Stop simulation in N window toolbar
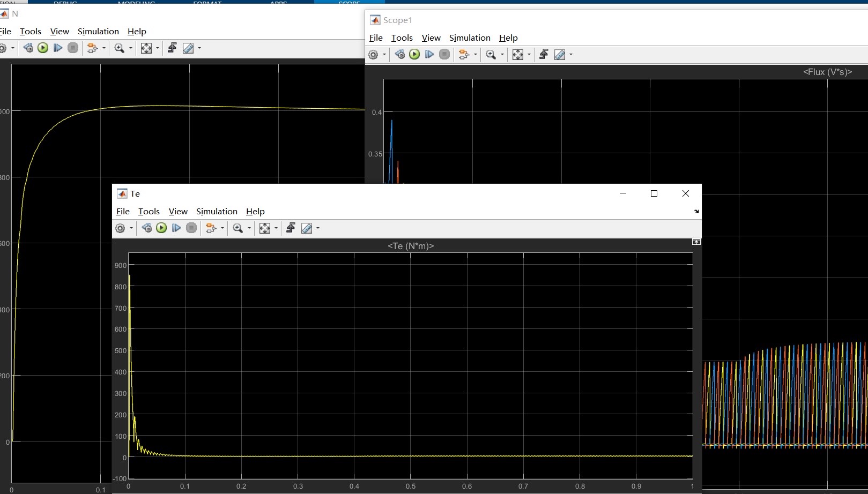This screenshot has height=494, width=868. tap(73, 48)
